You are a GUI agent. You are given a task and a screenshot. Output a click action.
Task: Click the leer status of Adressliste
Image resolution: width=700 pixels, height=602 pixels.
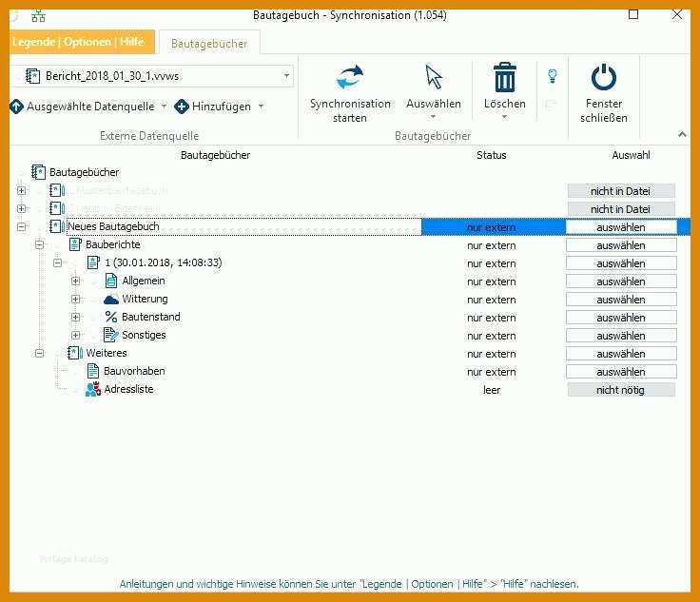[x=491, y=390]
